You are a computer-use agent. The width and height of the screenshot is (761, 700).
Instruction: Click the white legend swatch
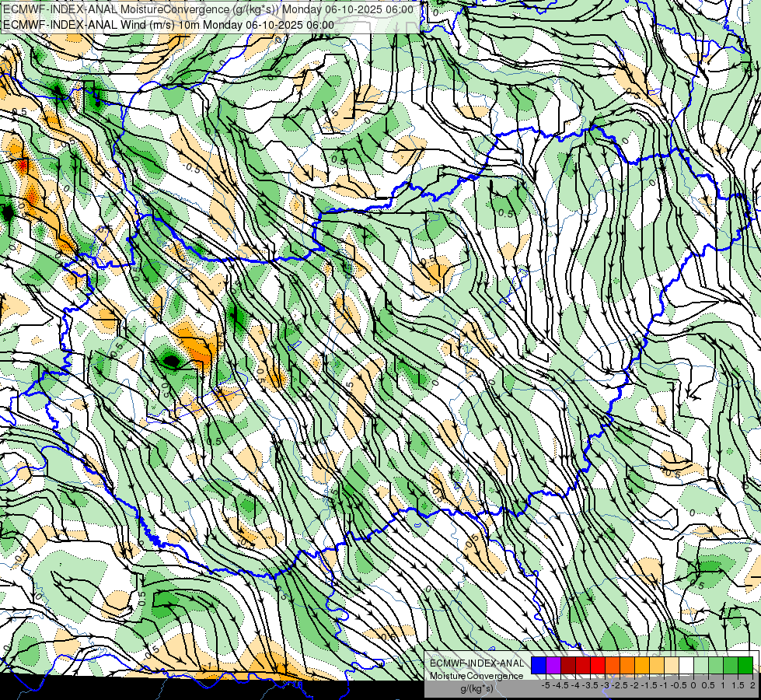[x=686, y=666]
